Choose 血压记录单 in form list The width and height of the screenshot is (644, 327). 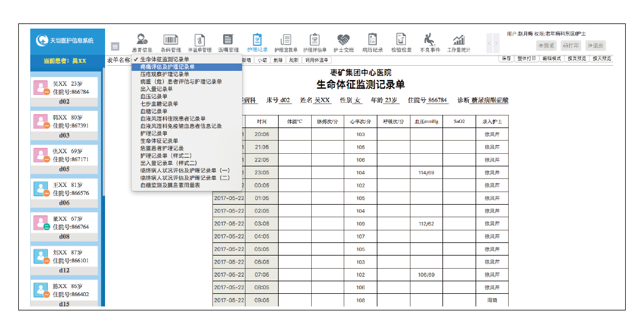point(154,97)
